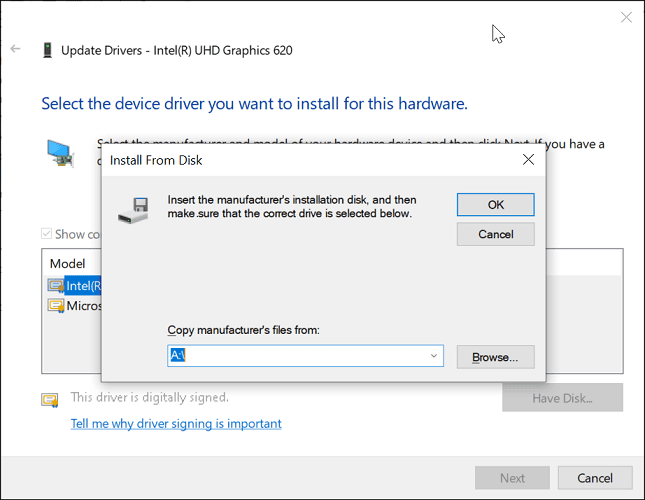The image size is (645, 500).
Task: Close the Update Drivers window
Action: click(x=626, y=17)
